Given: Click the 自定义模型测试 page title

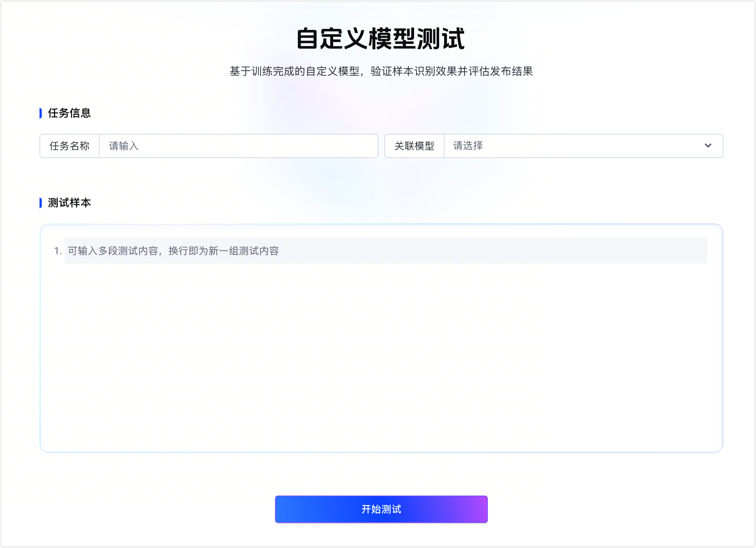Looking at the screenshot, I should (381, 38).
